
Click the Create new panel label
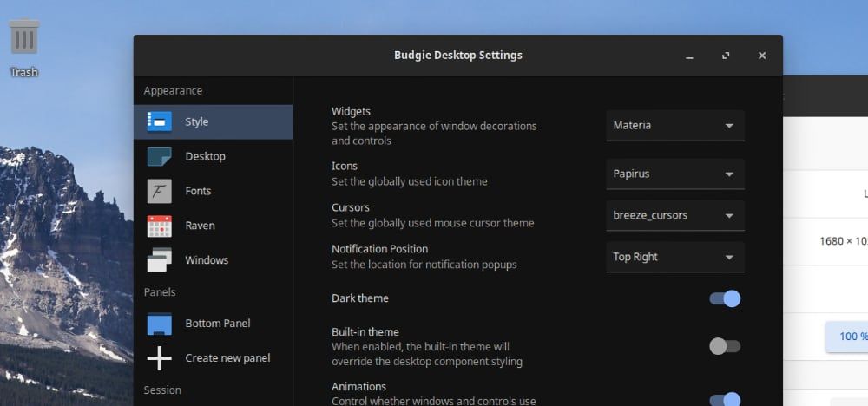[227, 358]
